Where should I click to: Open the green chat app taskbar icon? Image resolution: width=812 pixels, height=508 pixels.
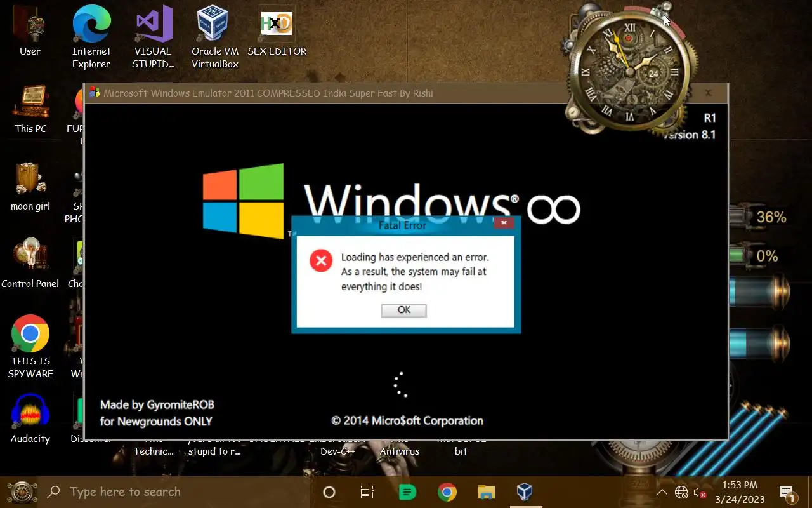coord(407,492)
